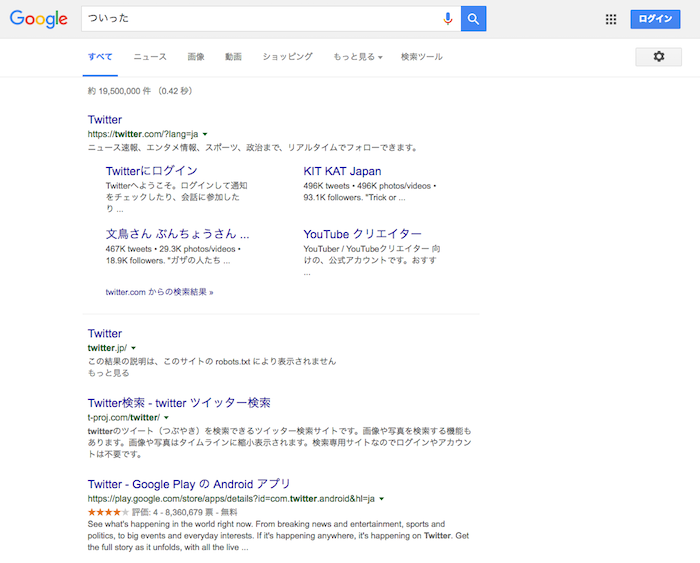Click the search input field containing ついった
The image size is (700, 563).
(x=260, y=19)
